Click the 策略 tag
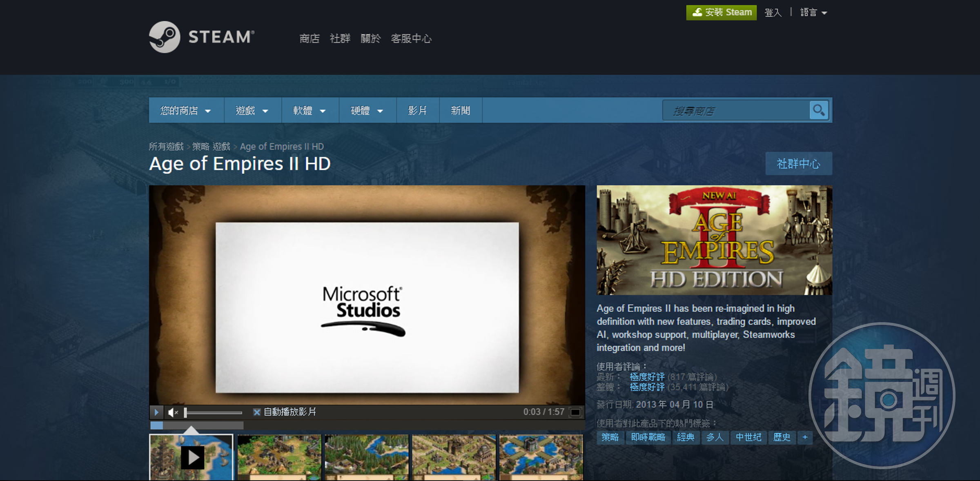Viewport: 980px width, 481px height. 610,437
